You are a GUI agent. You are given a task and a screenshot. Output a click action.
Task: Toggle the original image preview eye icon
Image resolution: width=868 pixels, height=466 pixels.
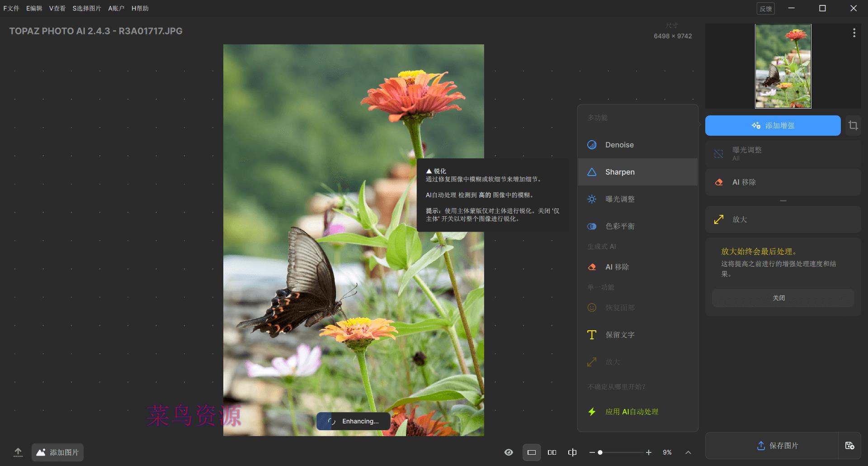pos(509,452)
